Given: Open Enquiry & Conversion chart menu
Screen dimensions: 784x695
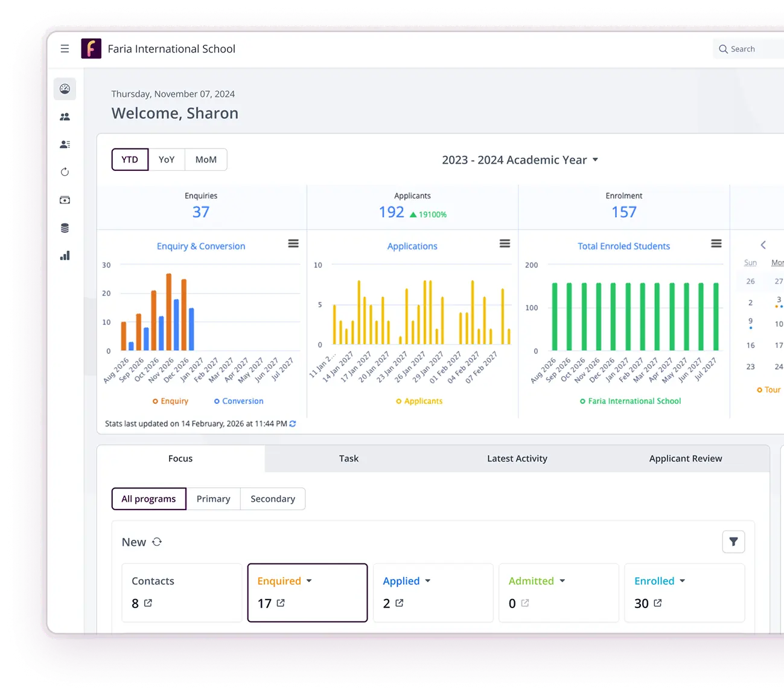Looking at the screenshot, I should pos(293,243).
